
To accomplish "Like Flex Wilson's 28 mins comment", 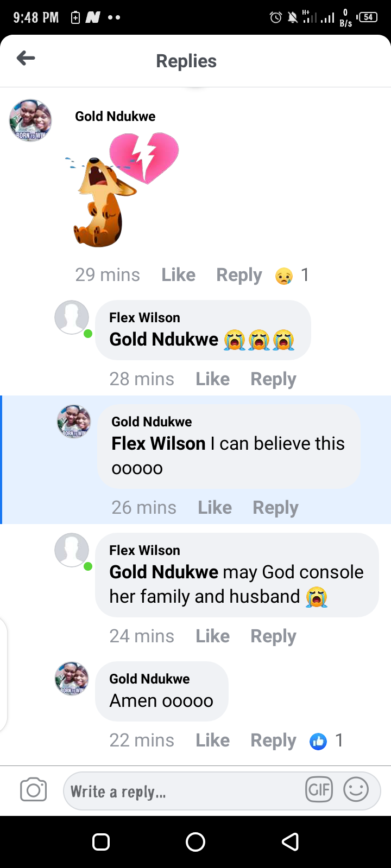I will click(x=212, y=379).
